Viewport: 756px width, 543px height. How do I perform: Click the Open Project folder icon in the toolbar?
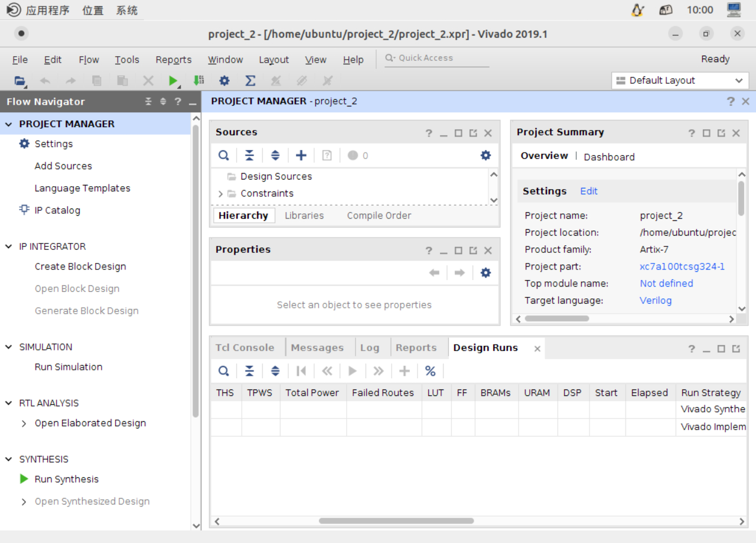pos(21,80)
